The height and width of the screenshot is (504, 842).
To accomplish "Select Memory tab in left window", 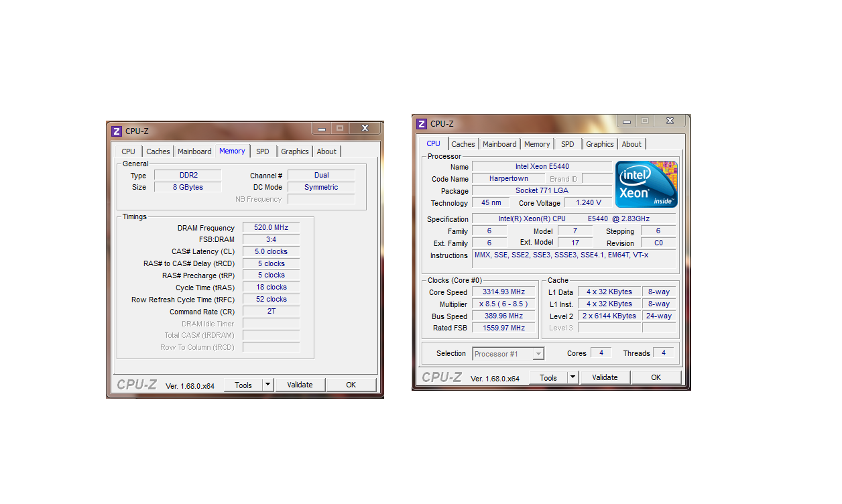I will [x=232, y=151].
